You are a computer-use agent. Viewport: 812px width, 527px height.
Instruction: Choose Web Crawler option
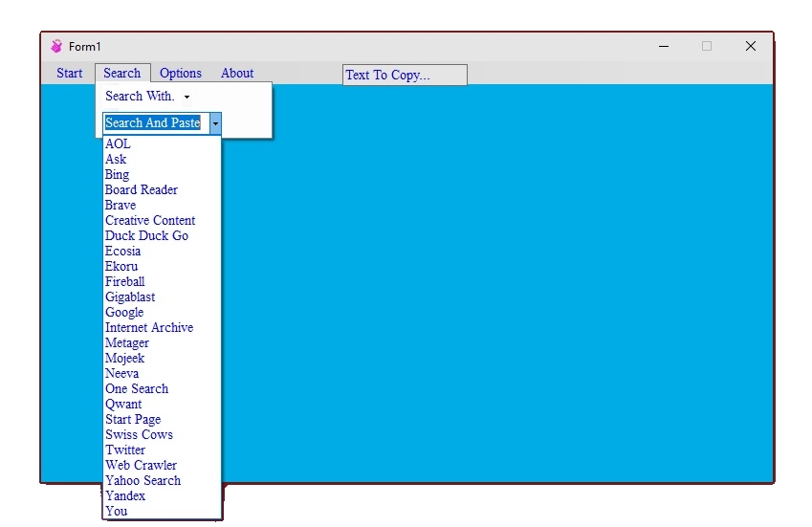(162, 466)
